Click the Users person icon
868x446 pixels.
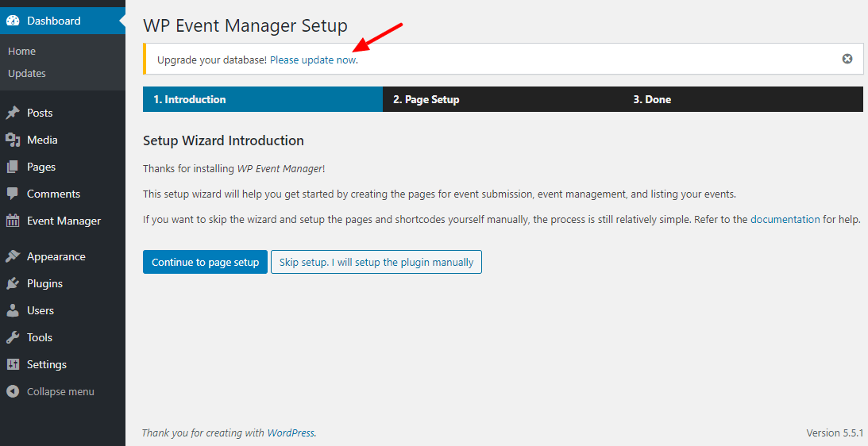(13, 310)
